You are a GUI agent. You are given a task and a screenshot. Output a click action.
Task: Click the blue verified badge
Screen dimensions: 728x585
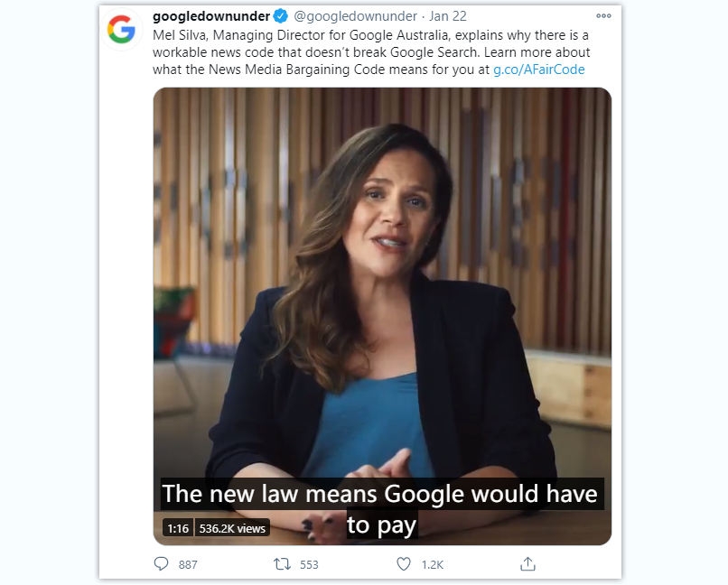tap(280, 16)
